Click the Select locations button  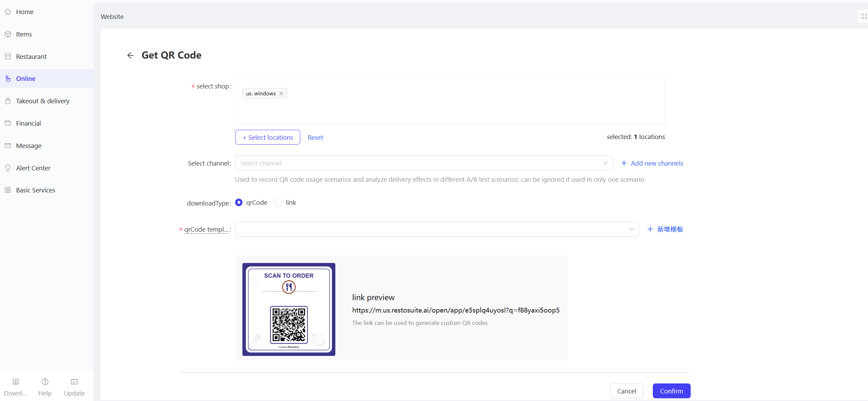pos(268,137)
